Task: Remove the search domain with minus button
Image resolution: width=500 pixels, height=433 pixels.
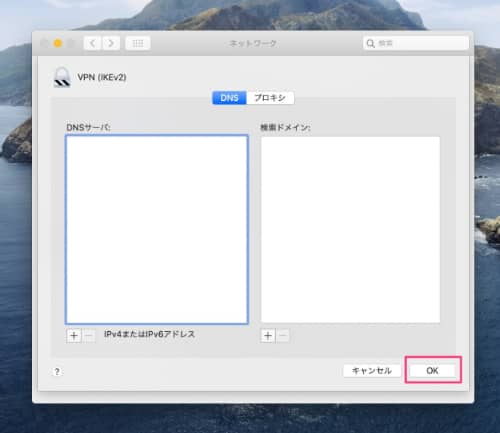Action: pos(282,336)
